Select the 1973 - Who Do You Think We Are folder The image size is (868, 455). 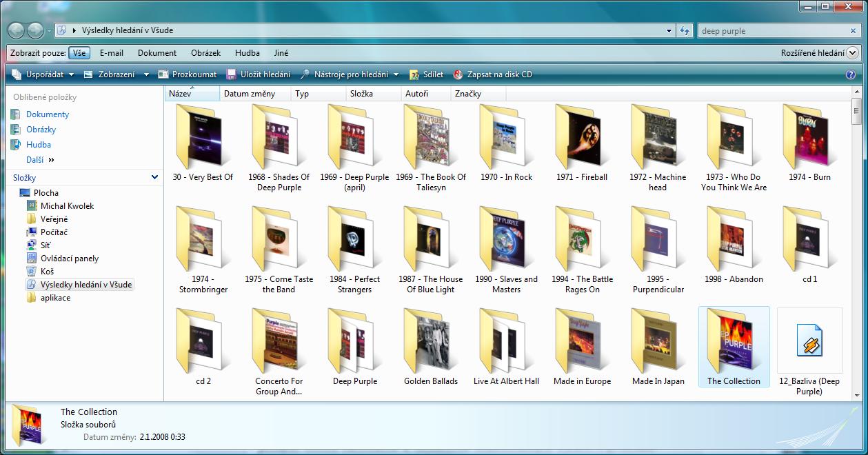pyautogui.click(x=734, y=148)
